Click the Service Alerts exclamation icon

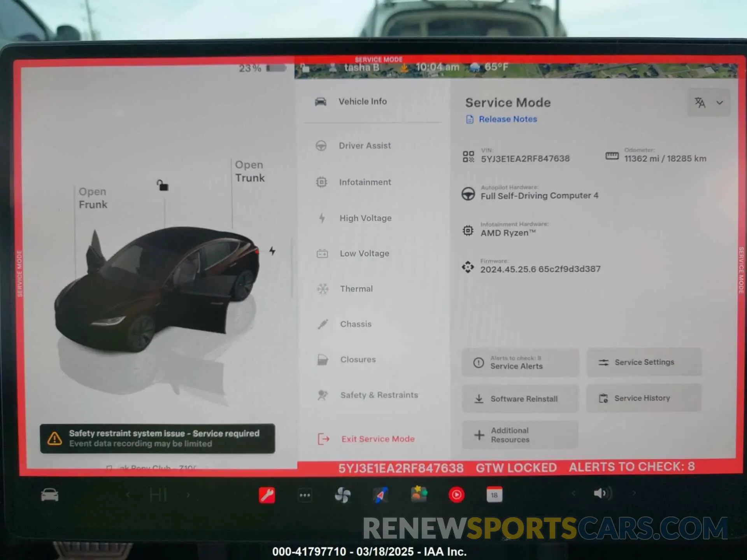point(479,363)
